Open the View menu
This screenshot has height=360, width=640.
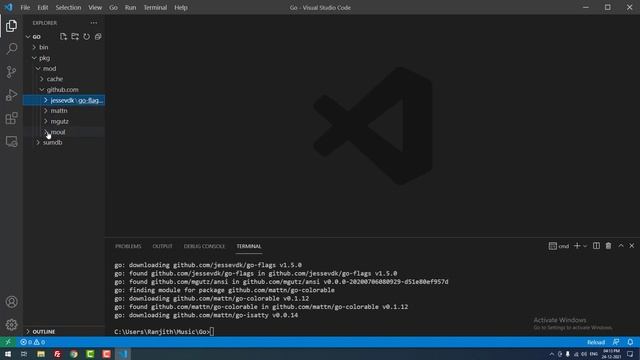pos(95,7)
